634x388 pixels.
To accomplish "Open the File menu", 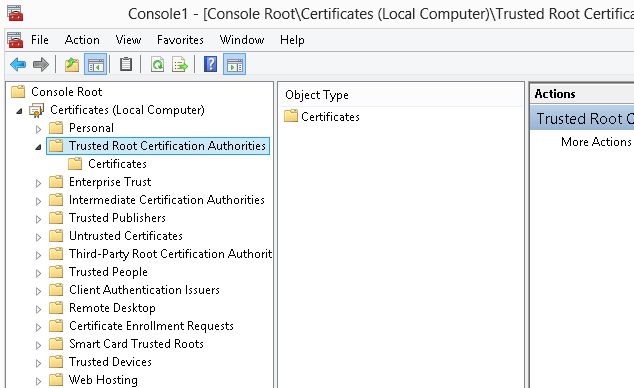I will click(40, 40).
